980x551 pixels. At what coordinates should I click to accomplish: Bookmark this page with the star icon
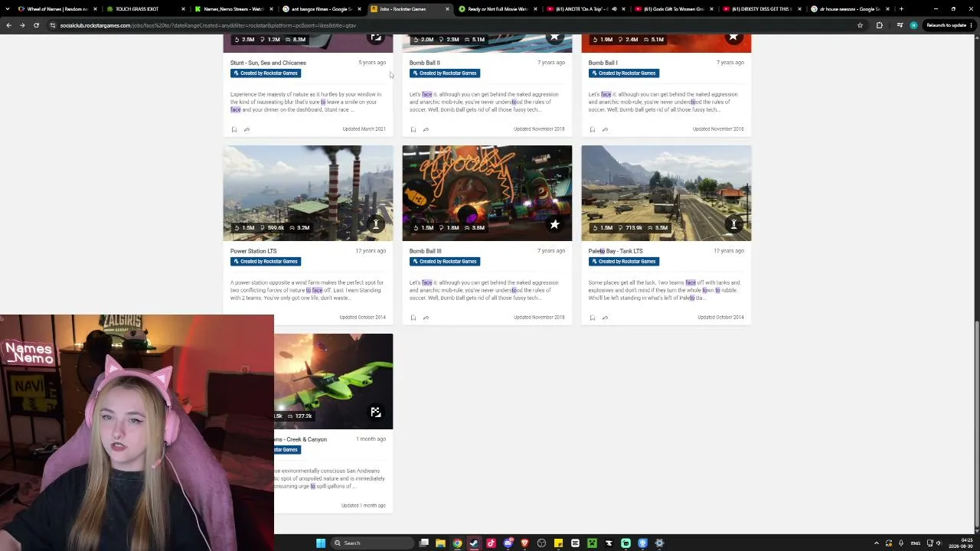(860, 25)
